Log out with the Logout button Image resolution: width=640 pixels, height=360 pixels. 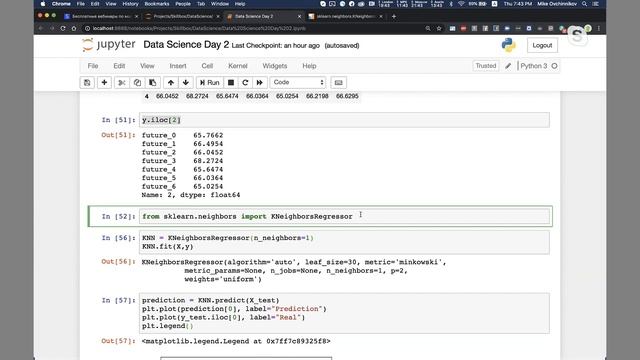(x=542, y=45)
